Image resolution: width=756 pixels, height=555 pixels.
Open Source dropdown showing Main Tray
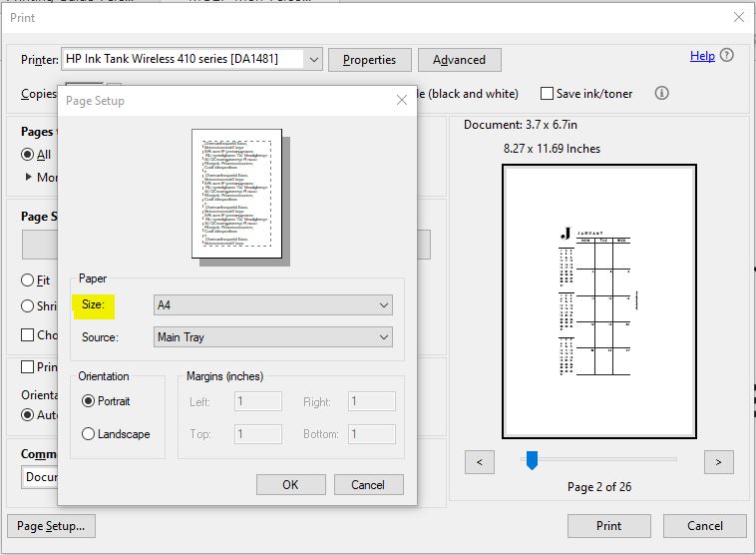[273, 336]
